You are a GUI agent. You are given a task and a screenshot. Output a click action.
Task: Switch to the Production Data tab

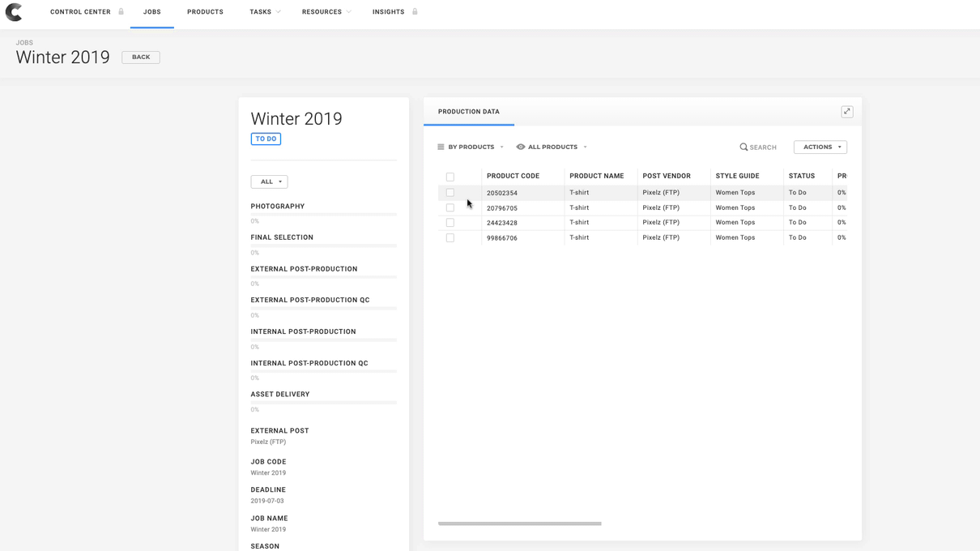pos(468,112)
